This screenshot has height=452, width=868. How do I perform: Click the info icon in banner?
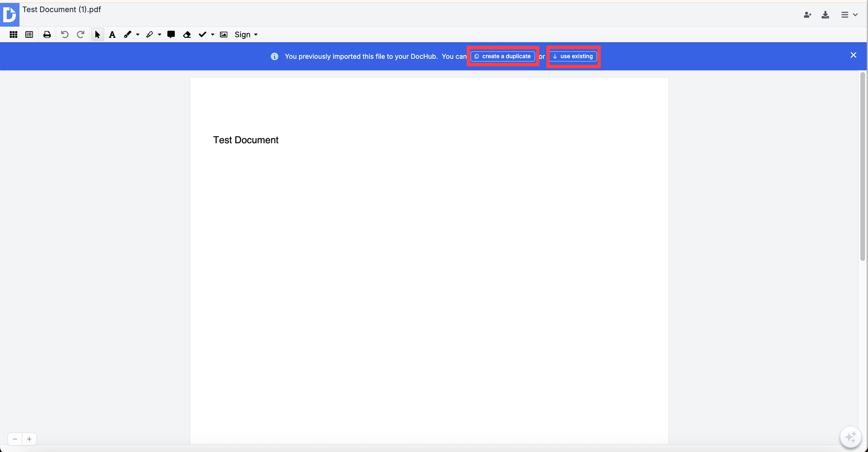click(274, 56)
